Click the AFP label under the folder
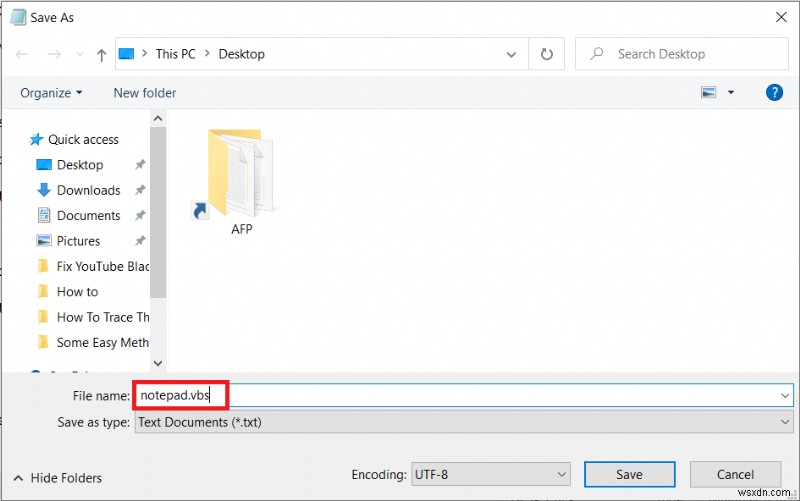800x501 pixels. click(x=241, y=229)
